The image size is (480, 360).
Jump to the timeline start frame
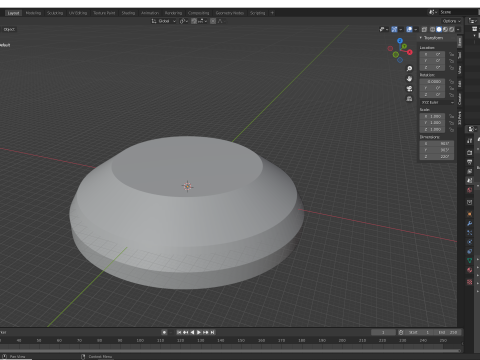pyautogui.click(x=179, y=332)
